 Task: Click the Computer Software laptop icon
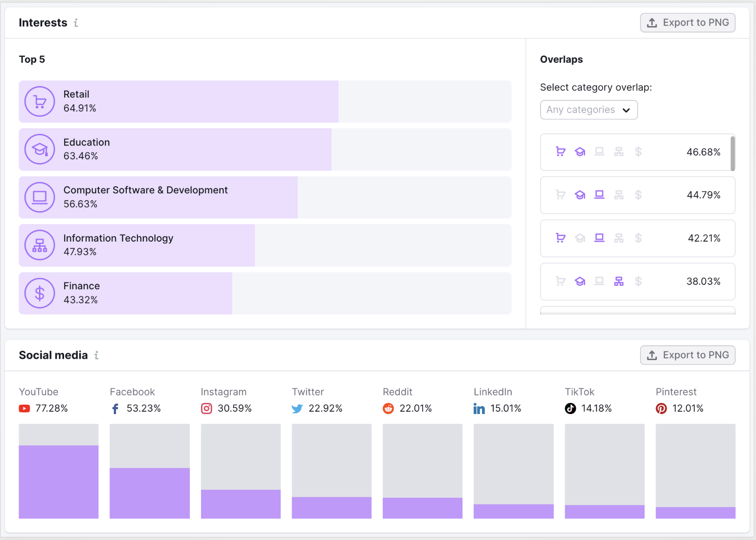(40, 197)
